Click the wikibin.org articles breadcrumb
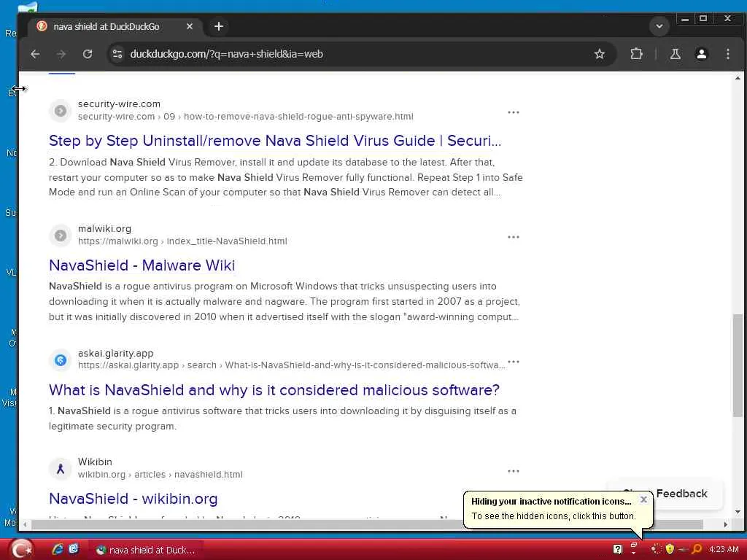This screenshot has width=747, height=560. 160,475
